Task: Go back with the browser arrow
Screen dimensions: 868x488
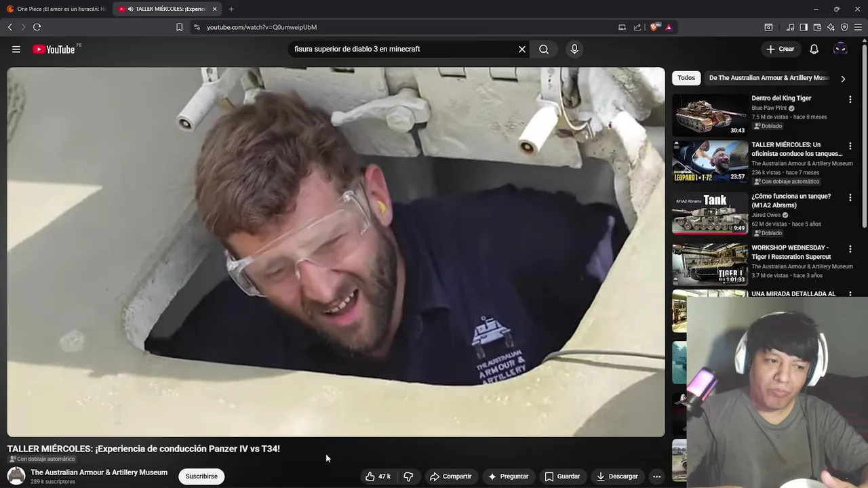Action: [9, 27]
